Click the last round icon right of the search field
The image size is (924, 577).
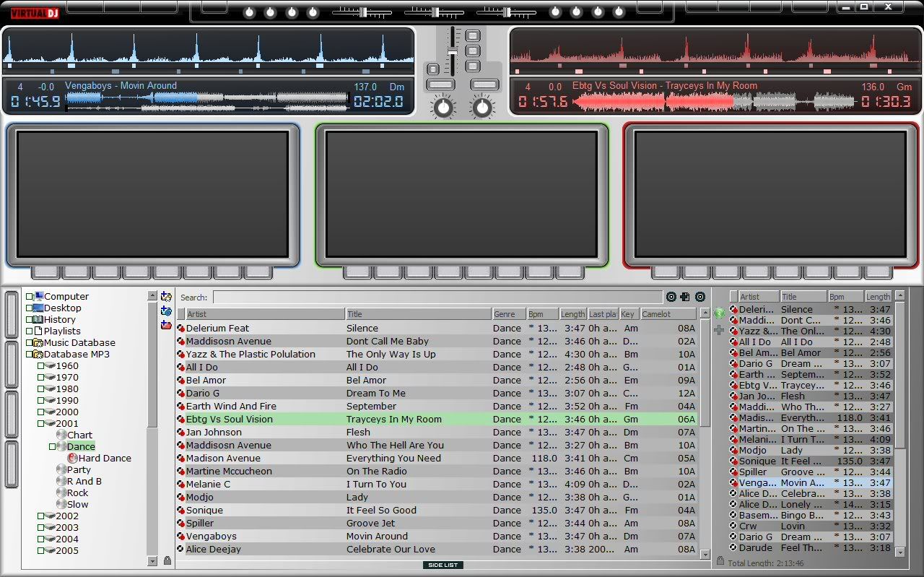[x=699, y=297]
